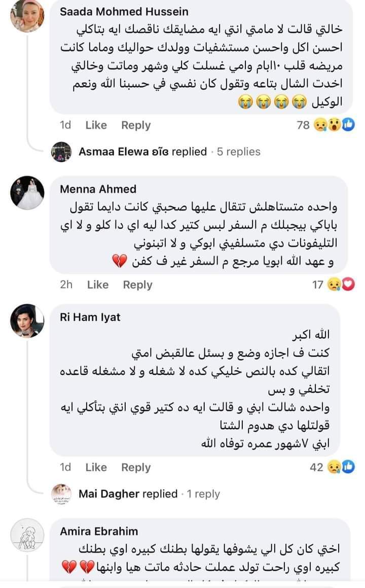Like Saada Mohmed Hussein's comment

tap(96, 125)
